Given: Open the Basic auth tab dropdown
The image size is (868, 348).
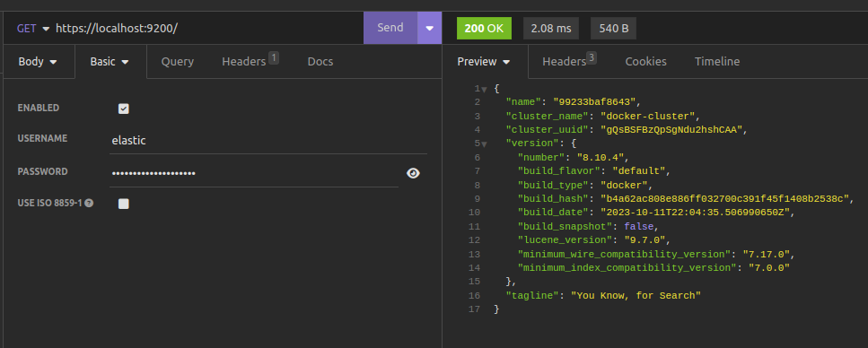Looking at the screenshot, I should tap(110, 61).
